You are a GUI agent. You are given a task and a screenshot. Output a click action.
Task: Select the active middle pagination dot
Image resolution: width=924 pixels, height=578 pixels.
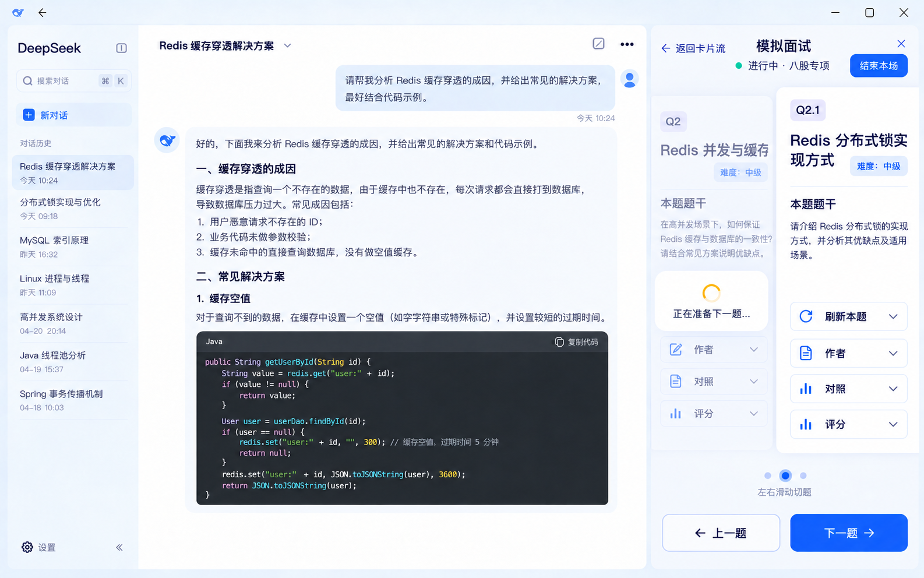(x=785, y=475)
